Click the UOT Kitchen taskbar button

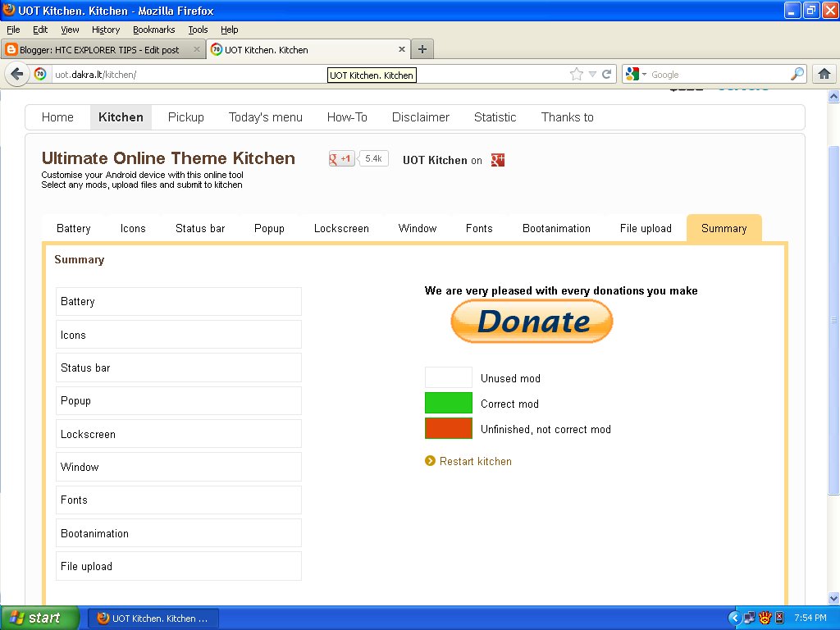(153, 619)
